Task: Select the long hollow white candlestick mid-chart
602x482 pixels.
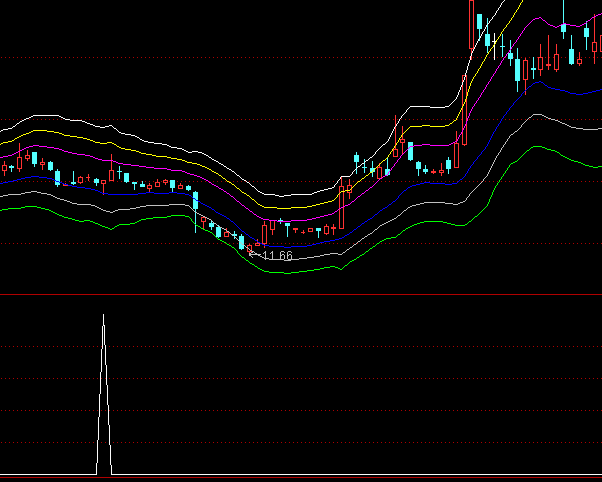Action: coord(341,207)
